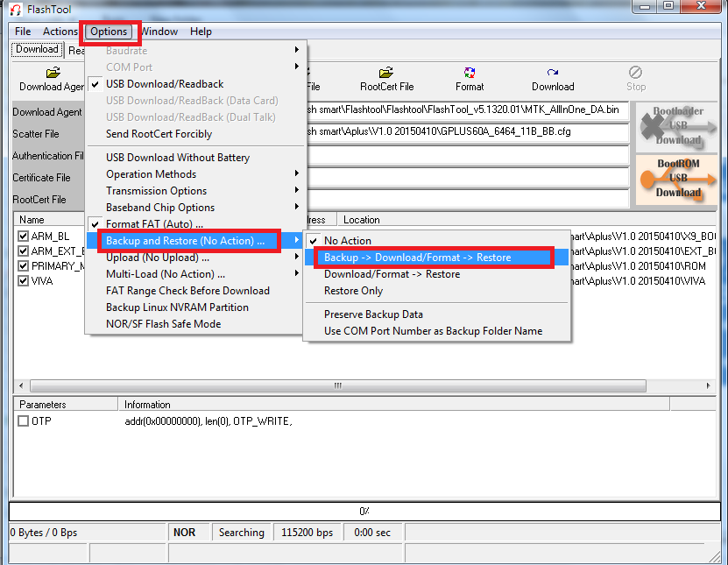Click the NOR status bar entry
Screen dimensions: 728x565
pos(188,533)
